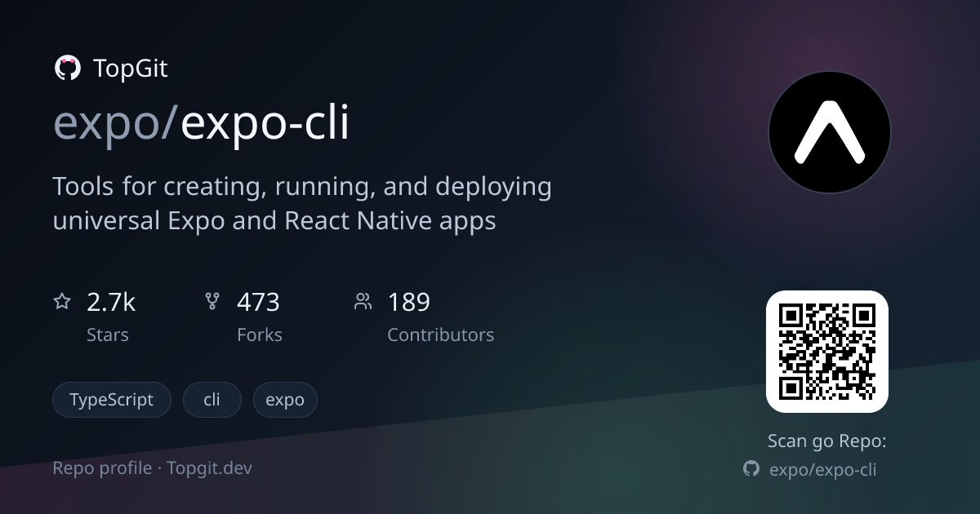Click the 'expo-cli' repository name in title
The width and height of the screenshot is (980, 514).
coord(265,124)
